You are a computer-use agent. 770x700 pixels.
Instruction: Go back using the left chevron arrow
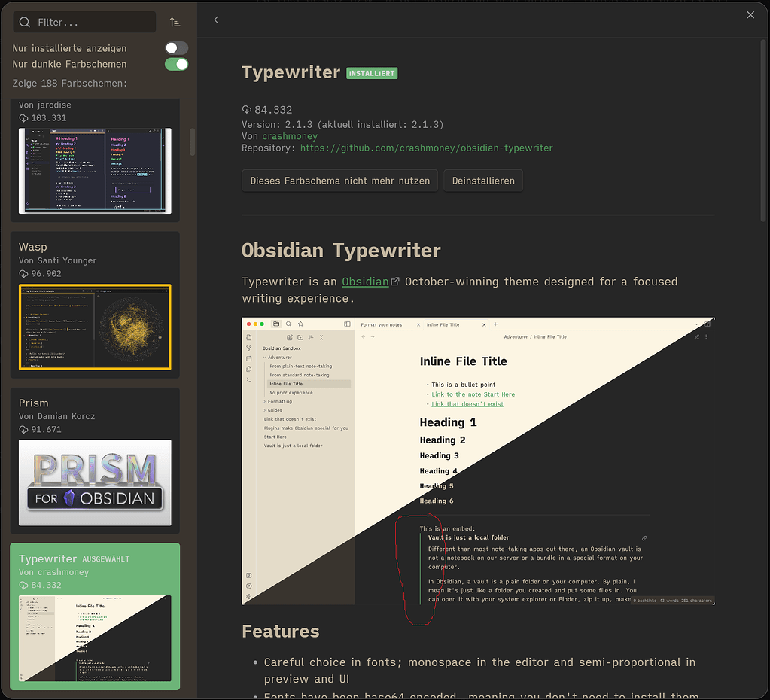click(216, 20)
